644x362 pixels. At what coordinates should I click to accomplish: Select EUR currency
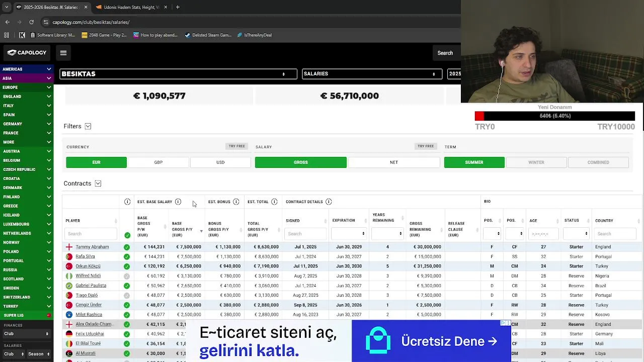96,162
